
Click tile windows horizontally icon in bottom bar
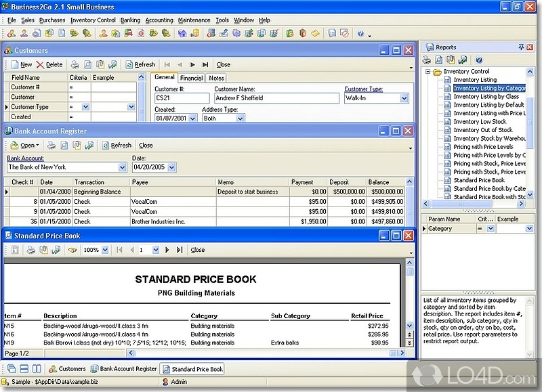(23, 369)
